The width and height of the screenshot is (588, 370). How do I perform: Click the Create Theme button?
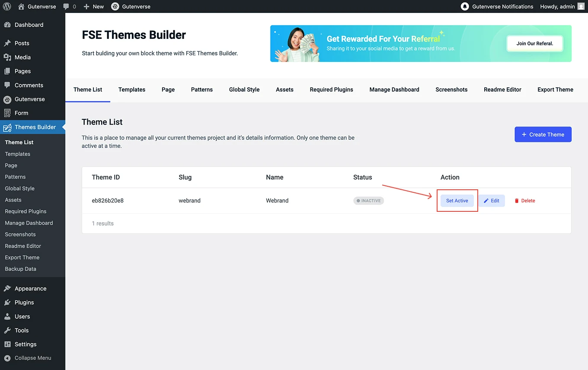click(x=543, y=134)
